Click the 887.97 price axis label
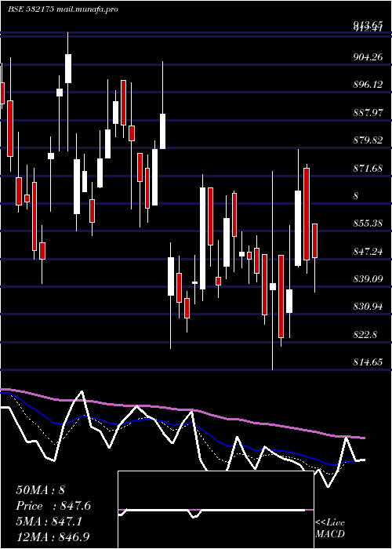Screen dimensions: 392x549 368,113
